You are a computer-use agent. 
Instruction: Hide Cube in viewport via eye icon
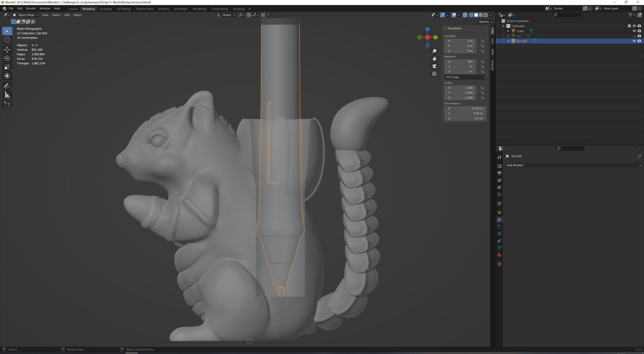[634, 31]
